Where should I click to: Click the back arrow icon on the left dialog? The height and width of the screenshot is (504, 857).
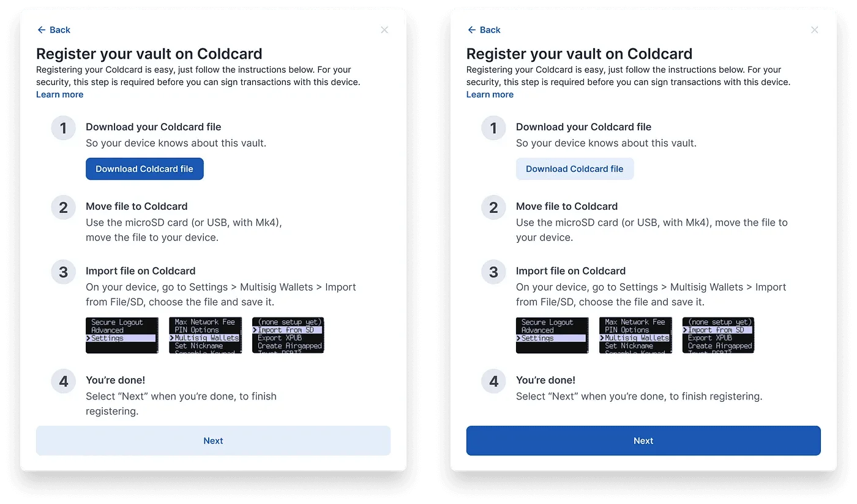[41, 29]
